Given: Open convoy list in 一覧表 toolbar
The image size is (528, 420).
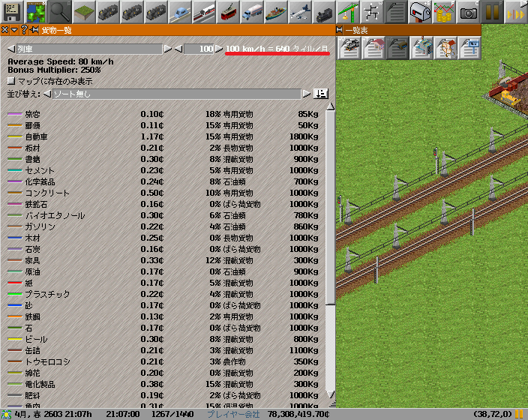Looking at the screenshot, I should tap(349, 48).
